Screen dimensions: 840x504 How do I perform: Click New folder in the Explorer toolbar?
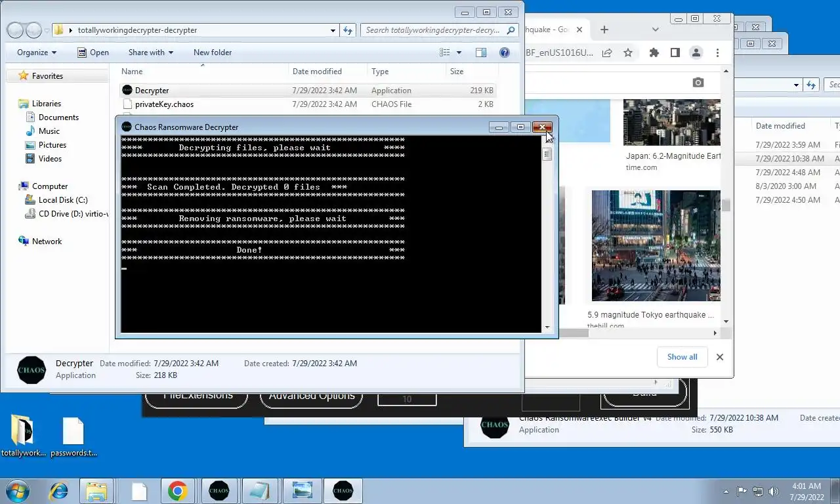tap(213, 52)
